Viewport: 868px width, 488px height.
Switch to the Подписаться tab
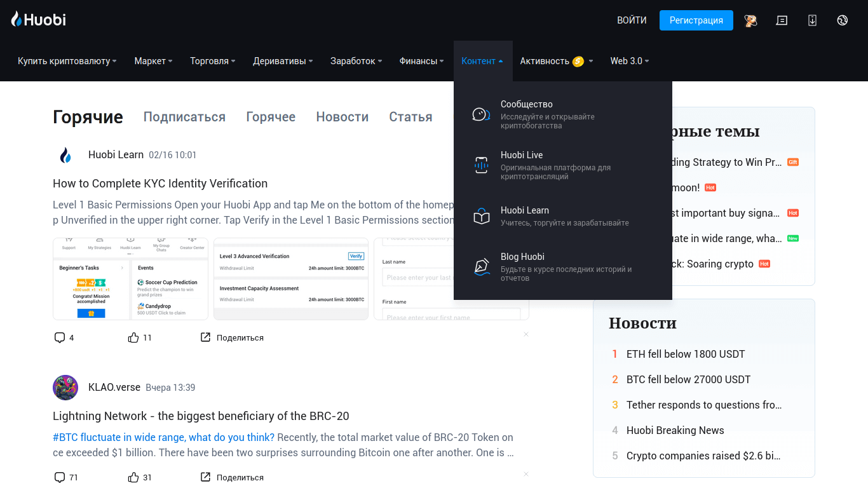184,117
